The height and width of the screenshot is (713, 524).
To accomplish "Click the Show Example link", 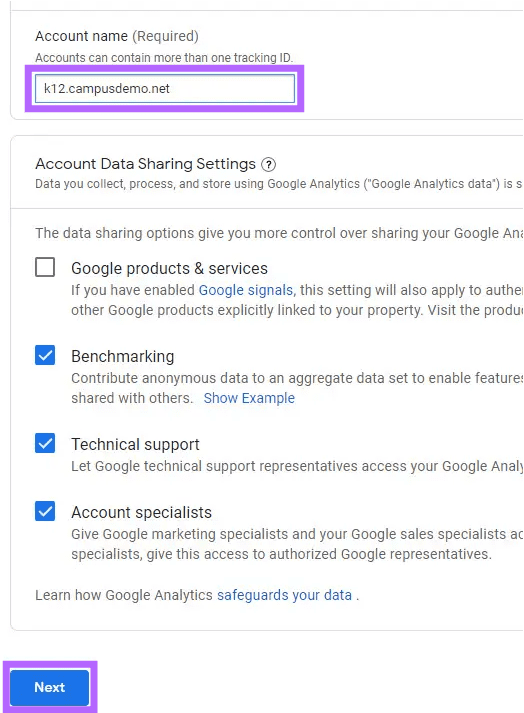I will [x=249, y=398].
